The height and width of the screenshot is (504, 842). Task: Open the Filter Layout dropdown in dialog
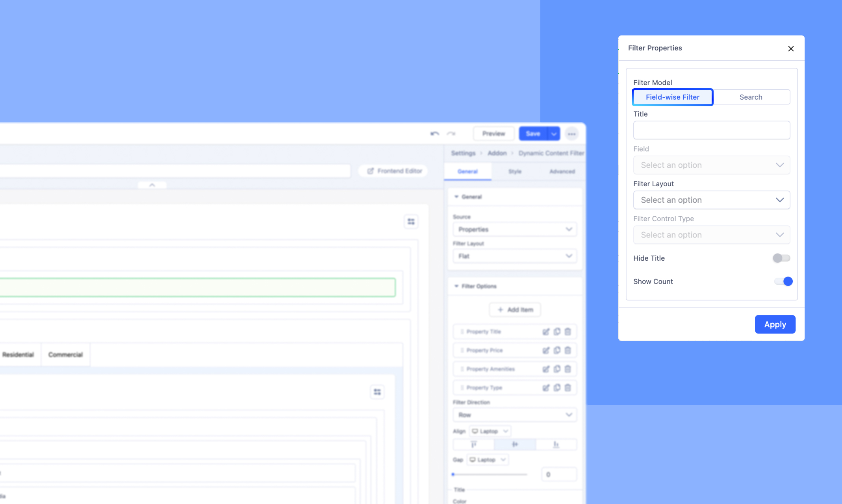click(x=711, y=200)
